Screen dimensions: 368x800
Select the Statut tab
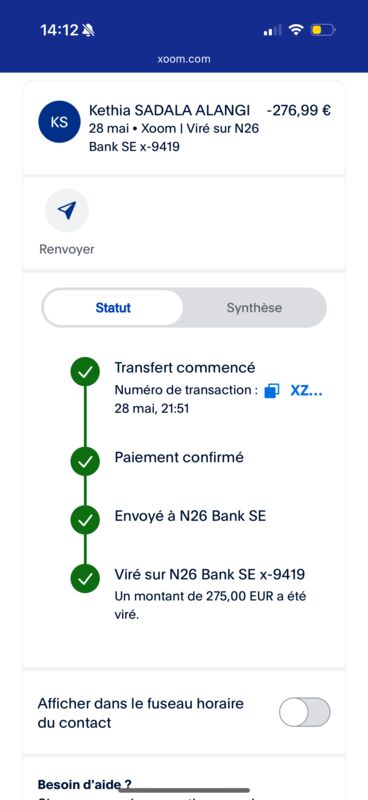click(113, 308)
